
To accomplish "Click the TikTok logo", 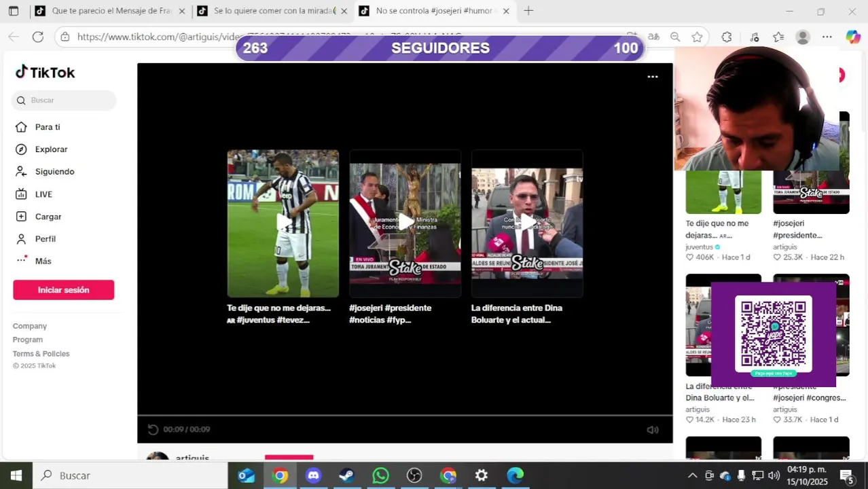I will (x=45, y=72).
